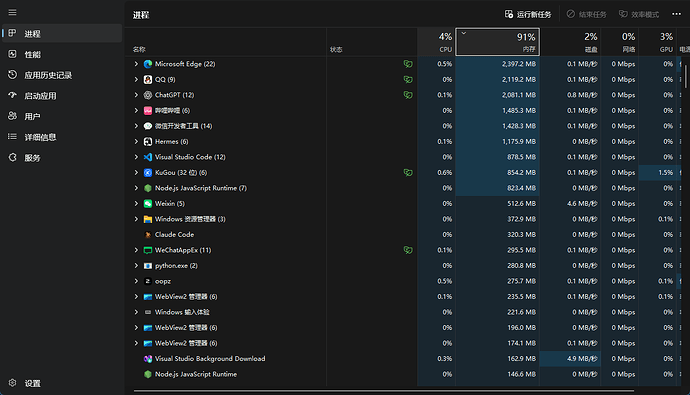Image resolution: width=690 pixels, height=395 pixels.
Task: Go to 启动应用 startup apps page
Action: click(62, 95)
